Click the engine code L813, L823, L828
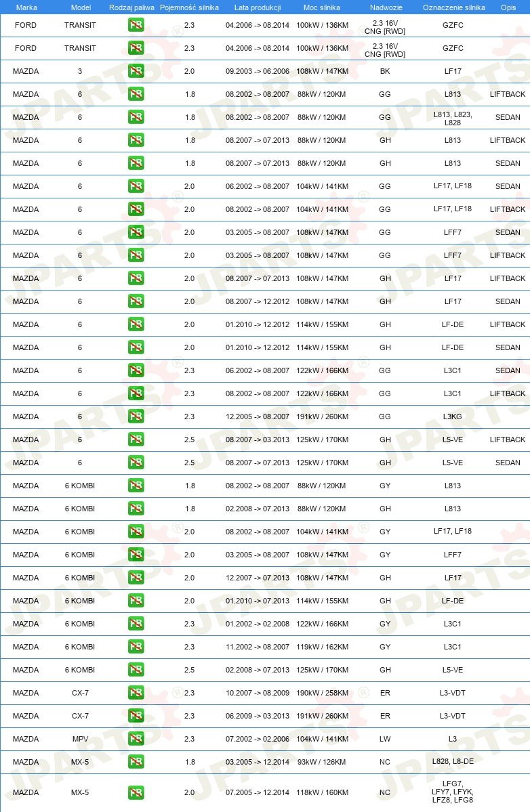The width and height of the screenshot is (530, 812). tap(452, 118)
